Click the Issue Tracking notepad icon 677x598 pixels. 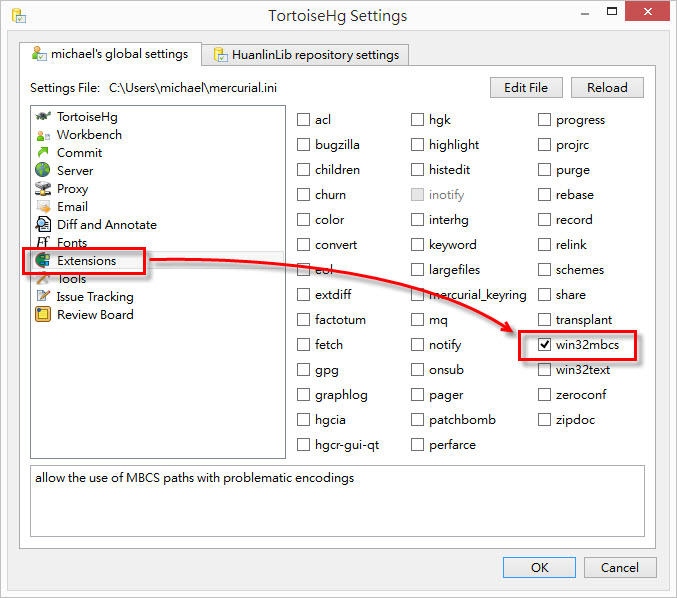[43, 296]
